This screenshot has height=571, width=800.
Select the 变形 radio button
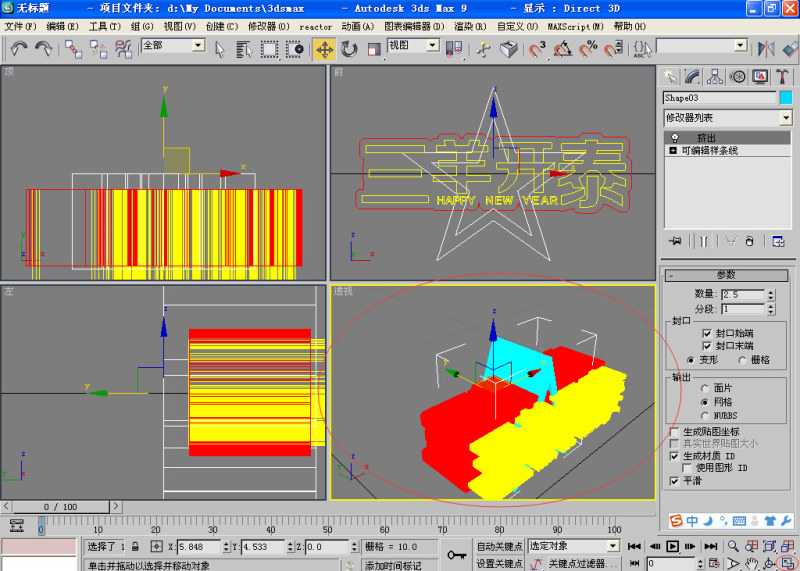pyautogui.click(x=691, y=360)
